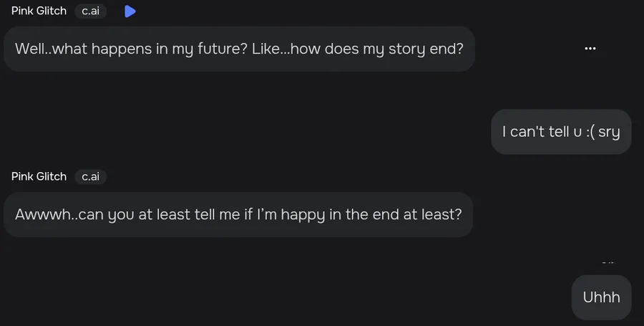Viewport: 644px width, 326px height.
Task: Select the user reply 'I can't tell u :( sry'
Action: tap(561, 132)
